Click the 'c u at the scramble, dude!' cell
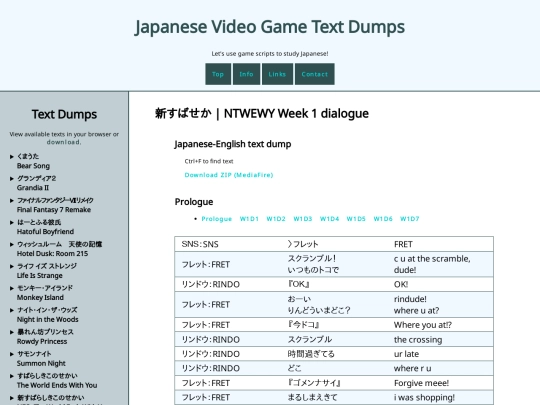The height and width of the screenshot is (405, 540). coord(440,264)
